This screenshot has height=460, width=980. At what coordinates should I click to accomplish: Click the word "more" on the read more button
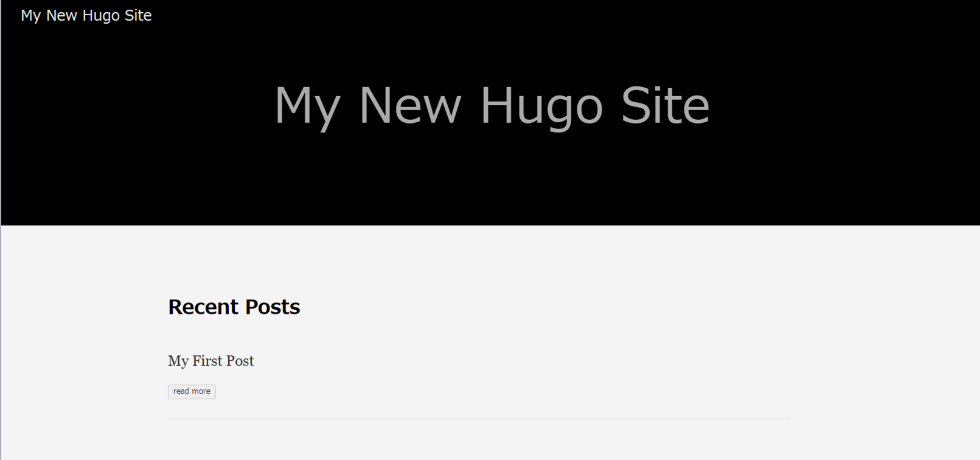(201, 391)
